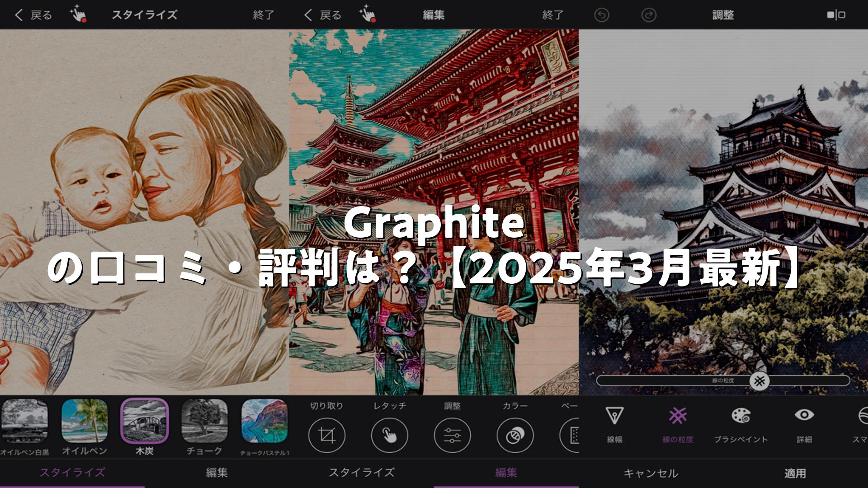Go back from the 編集 screen
Viewport: 868px width, 488px height.
(x=323, y=15)
